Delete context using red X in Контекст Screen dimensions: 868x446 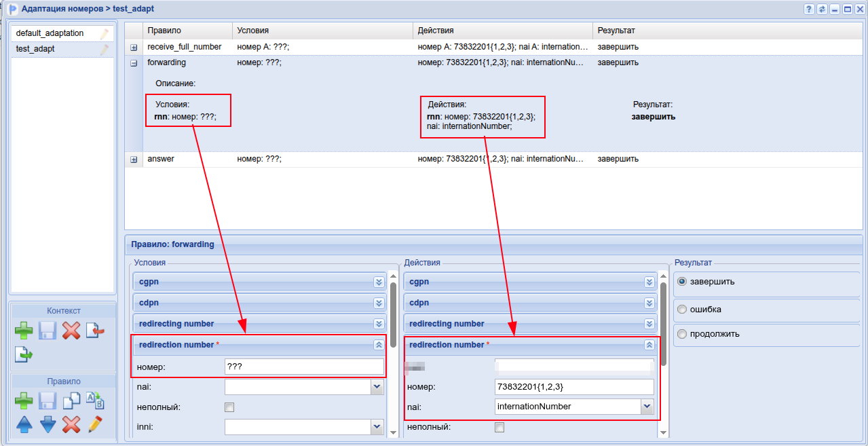click(x=71, y=331)
